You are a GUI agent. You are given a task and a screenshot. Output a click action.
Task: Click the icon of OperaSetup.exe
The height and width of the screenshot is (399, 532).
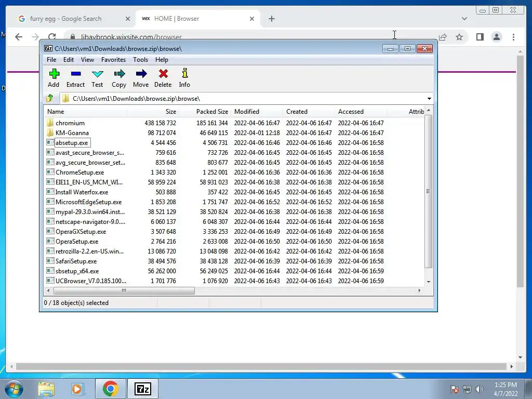pos(50,241)
